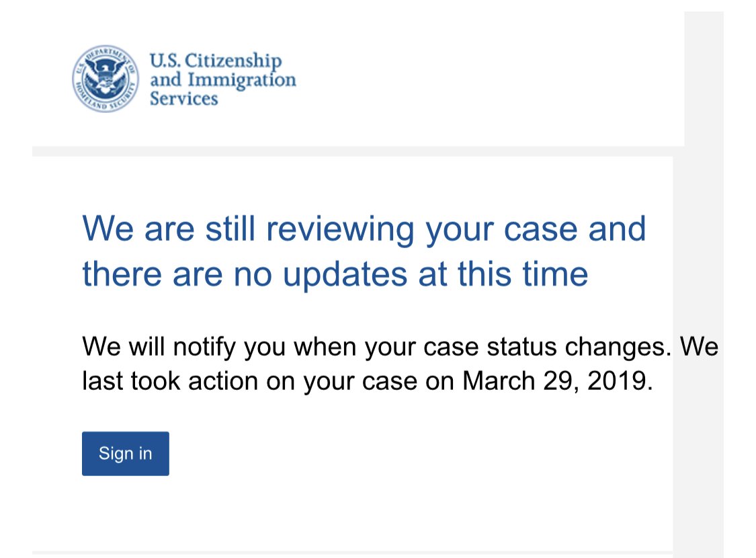Click 'there are no updates at this time' line
This screenshot has width=756, height=558.
tap(335, 274)
